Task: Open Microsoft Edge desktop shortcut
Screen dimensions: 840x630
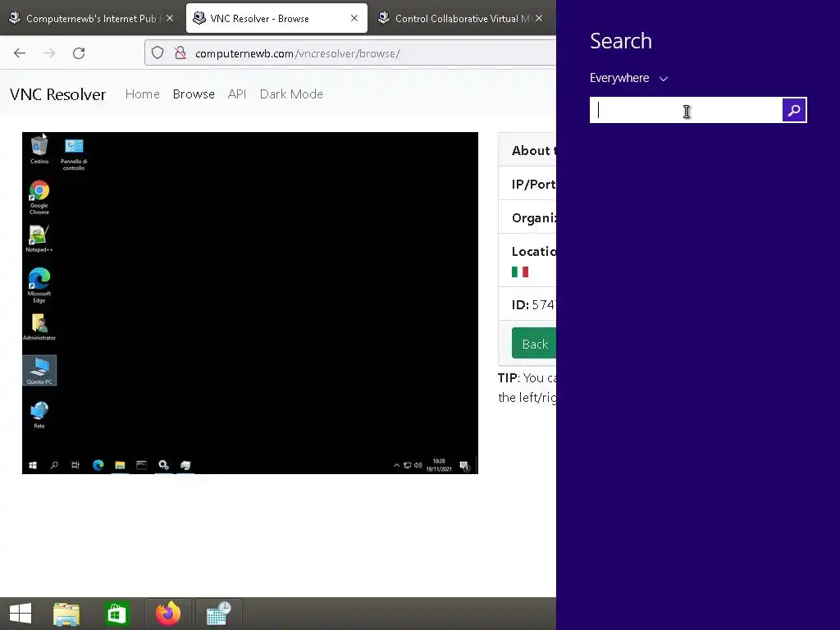Action: (39, 285)
